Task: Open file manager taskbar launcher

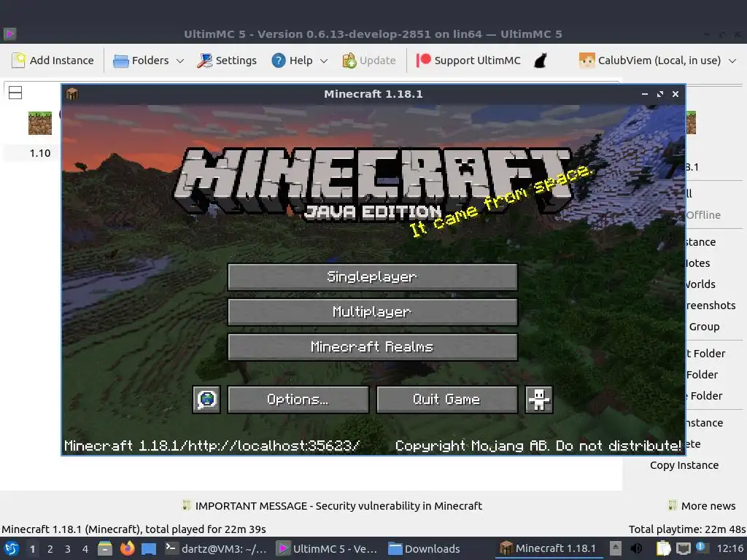Action: click(x=105, y=548)
